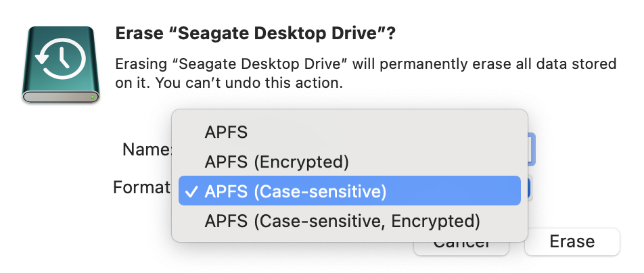Choose the plain APFS format option
The width and height of the screenshot is (644, 273).
(226, 132)
